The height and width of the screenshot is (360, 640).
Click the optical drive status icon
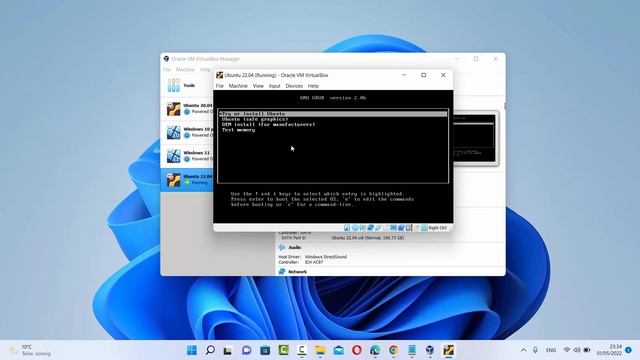click(355, 228)
